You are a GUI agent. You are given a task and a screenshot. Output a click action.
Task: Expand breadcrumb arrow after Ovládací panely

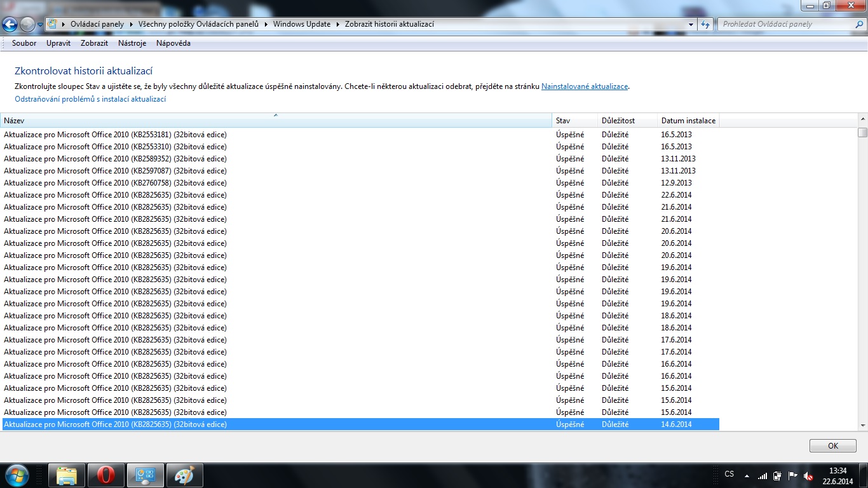point(131,24)
